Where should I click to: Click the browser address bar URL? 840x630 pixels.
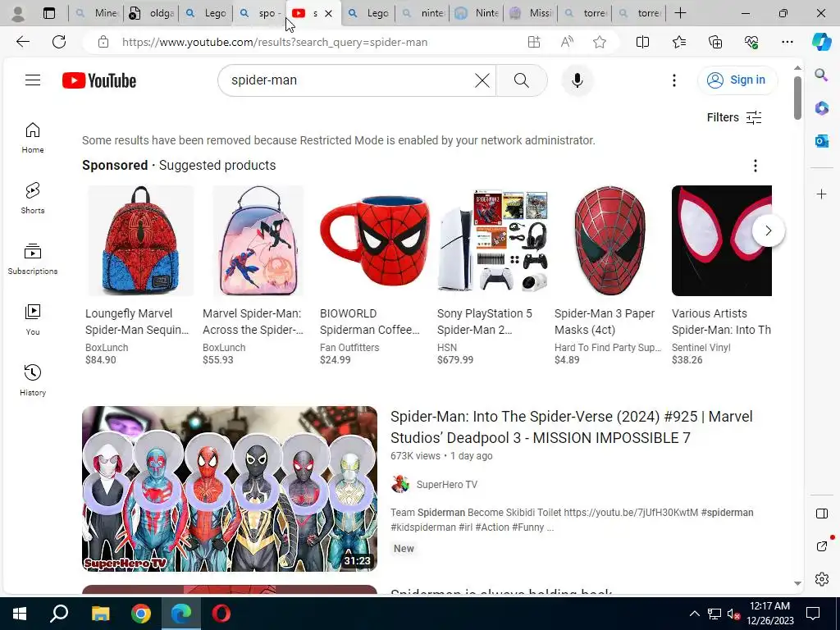(275, 43)
